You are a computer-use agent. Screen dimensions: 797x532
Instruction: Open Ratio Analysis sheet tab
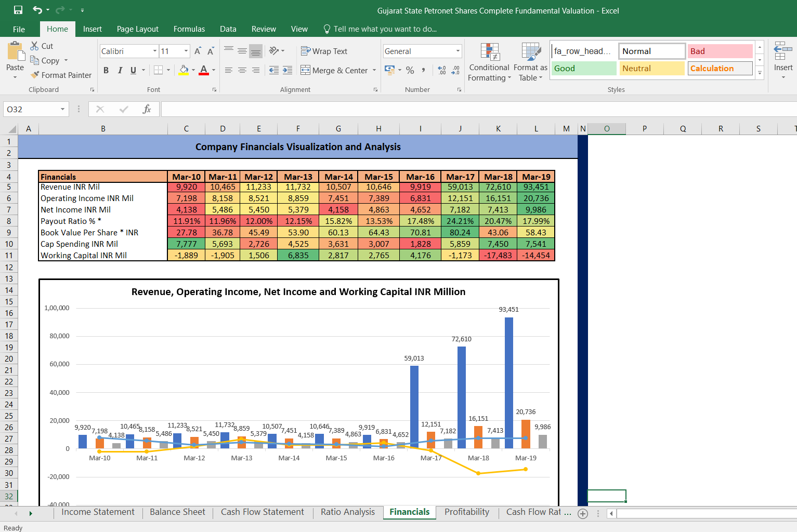pos(348,512)
